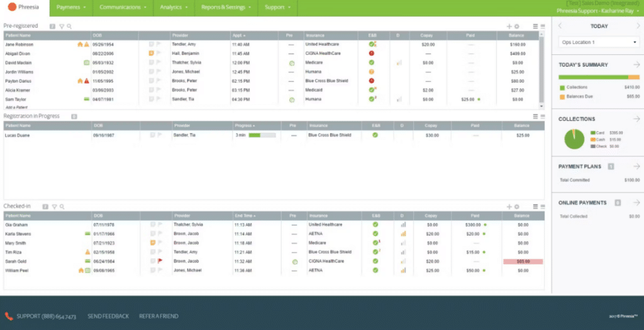
Task: Open Checked-in section gear settings
Action: point(517,207)
